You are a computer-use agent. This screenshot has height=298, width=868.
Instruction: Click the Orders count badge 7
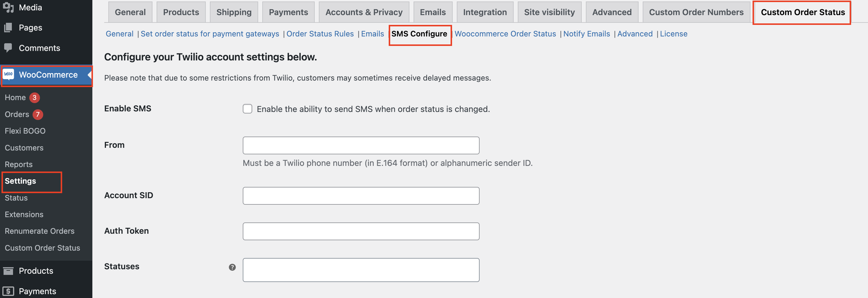[38, 114]
